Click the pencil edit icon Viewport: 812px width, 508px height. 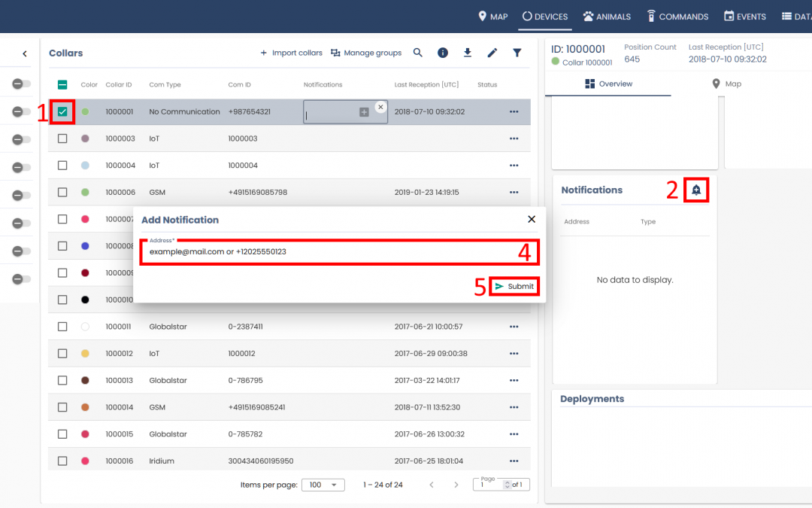(x=492, y=53)
